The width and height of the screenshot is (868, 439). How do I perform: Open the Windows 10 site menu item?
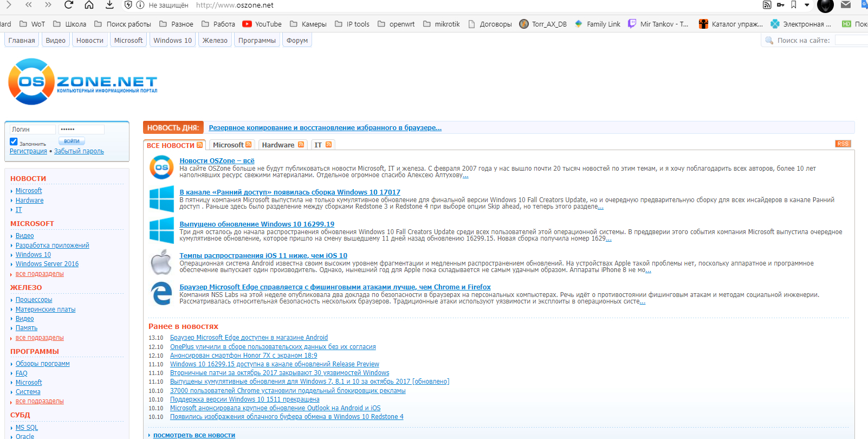pos(173,40)
